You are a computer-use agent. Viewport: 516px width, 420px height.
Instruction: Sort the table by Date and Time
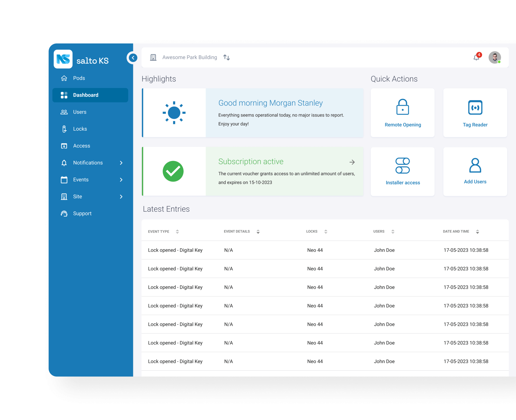tap(477, 231)
